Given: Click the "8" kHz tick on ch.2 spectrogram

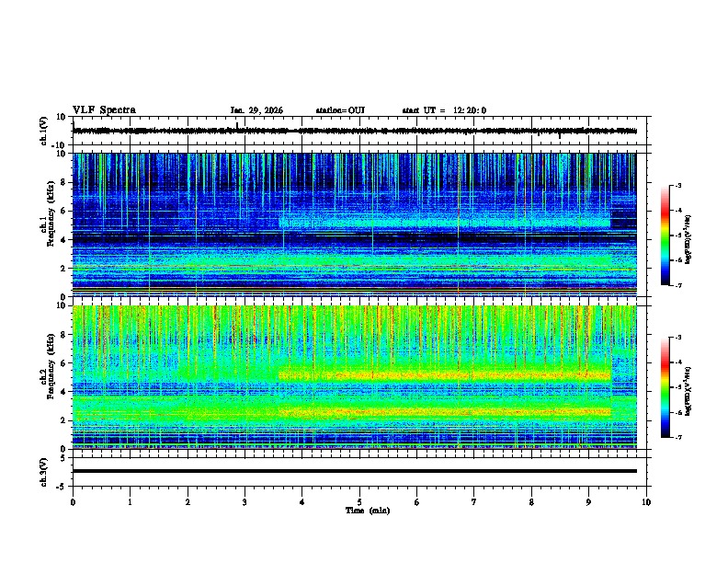Looking at the screenshot, I should [65, 335].
